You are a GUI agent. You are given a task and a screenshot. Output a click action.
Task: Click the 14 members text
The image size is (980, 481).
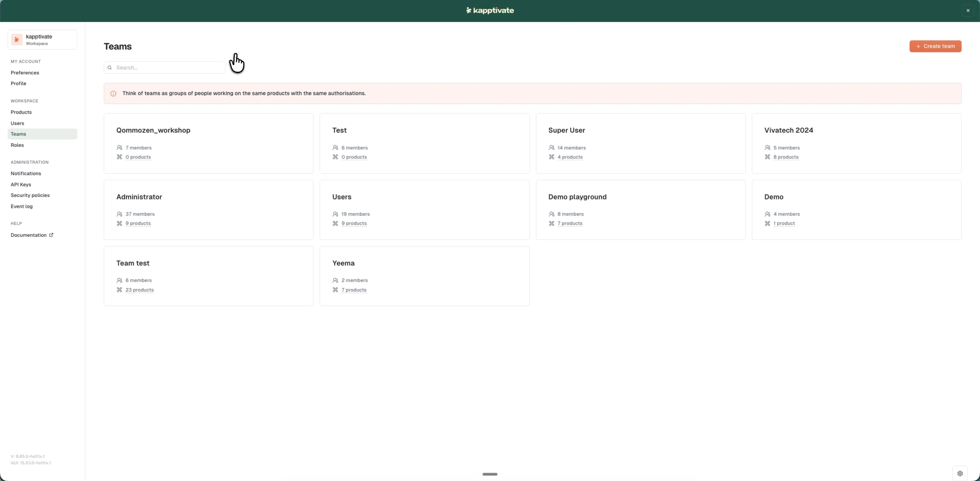click(x=571, y=148)
